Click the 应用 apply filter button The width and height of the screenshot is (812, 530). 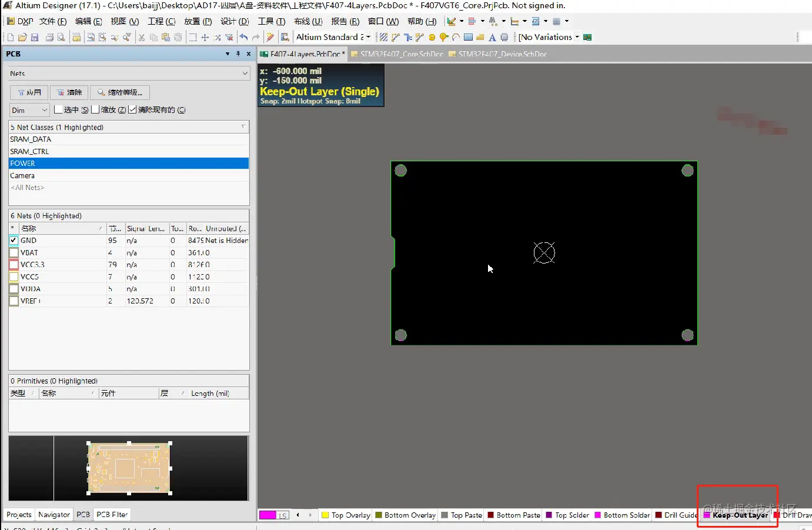pos(29,92)
